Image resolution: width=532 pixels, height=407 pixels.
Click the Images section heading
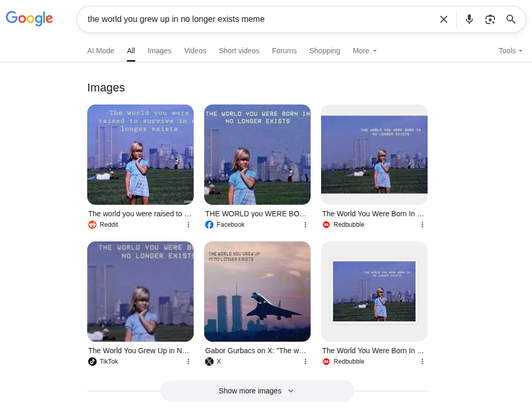click(x=106, y=88)
